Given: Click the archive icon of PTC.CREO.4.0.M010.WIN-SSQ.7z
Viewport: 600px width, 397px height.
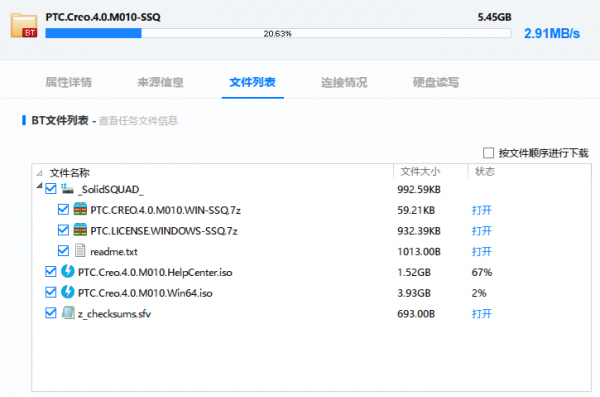Looking at the screenshot, I should coord(80,209).
